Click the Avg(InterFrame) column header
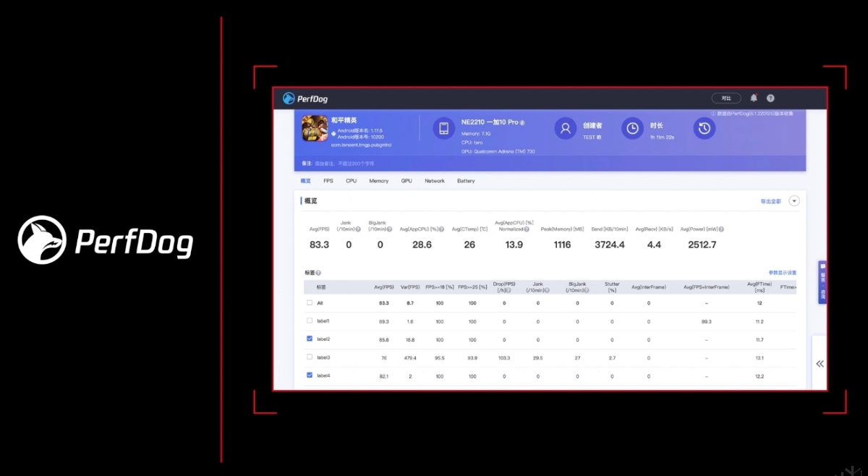This screenshot has height=476, width=868. pyautogui.click(x=649, y=287)
